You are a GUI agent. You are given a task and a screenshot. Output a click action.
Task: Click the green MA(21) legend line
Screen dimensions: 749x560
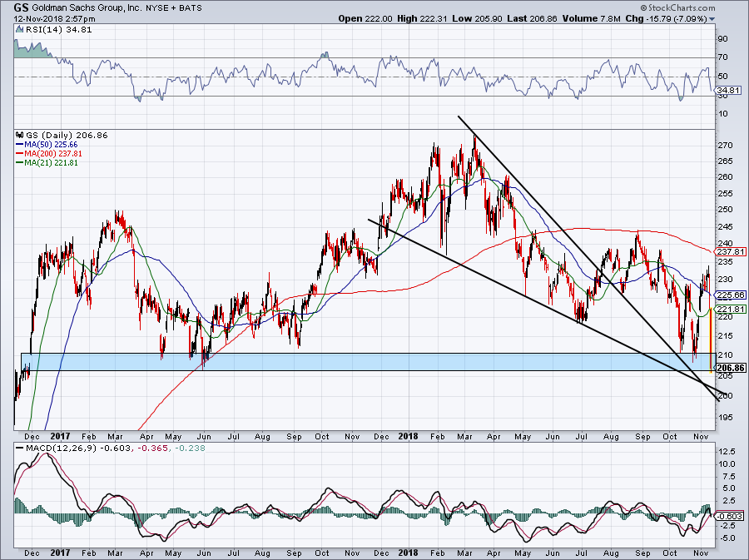tap(20, 163)
